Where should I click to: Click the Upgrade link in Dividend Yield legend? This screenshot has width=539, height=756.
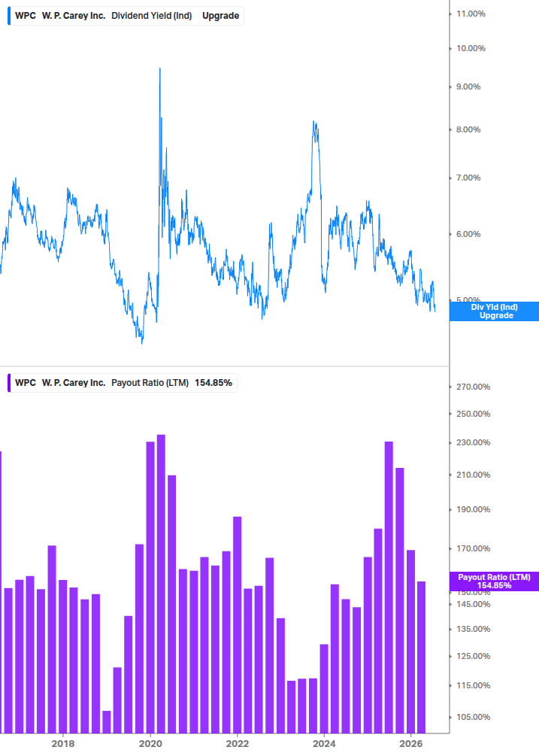(220, 16)
